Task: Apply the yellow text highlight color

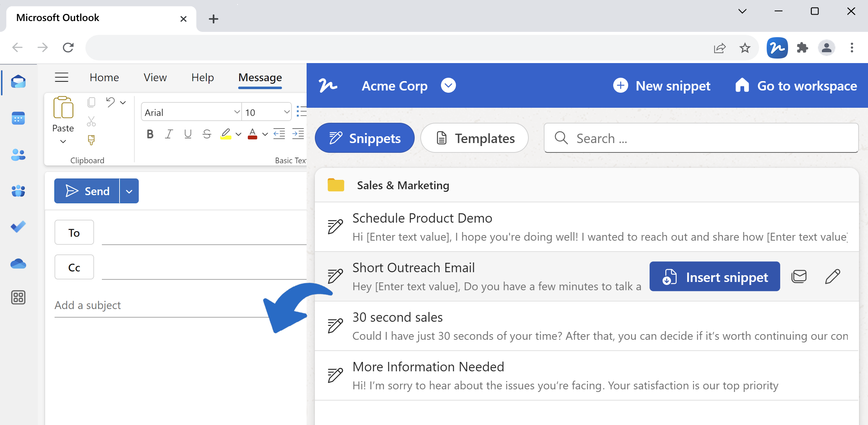Action: [x=226, y=134]
